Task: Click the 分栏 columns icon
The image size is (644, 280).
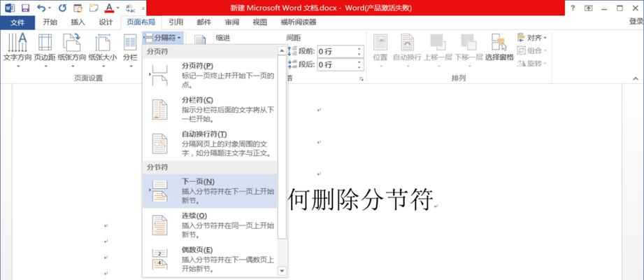Action: 130,42
